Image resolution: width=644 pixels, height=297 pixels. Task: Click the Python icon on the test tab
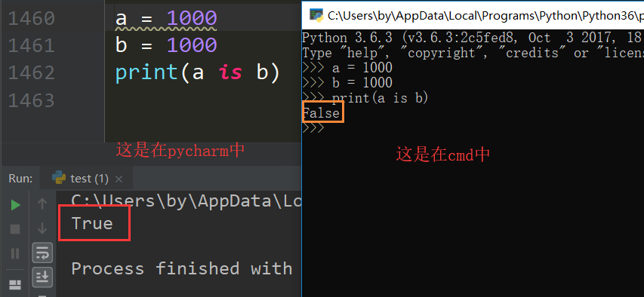click(59, 178)
